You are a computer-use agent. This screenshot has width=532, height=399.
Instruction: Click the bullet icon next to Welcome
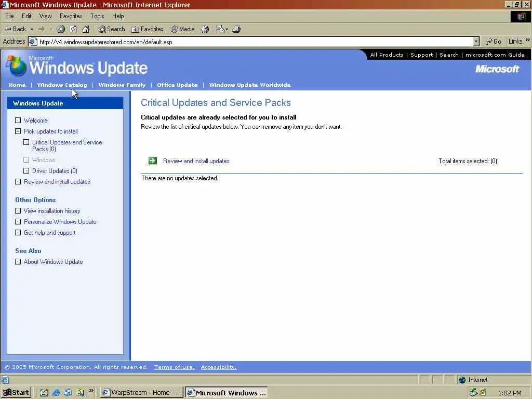[x=18, y=121]
